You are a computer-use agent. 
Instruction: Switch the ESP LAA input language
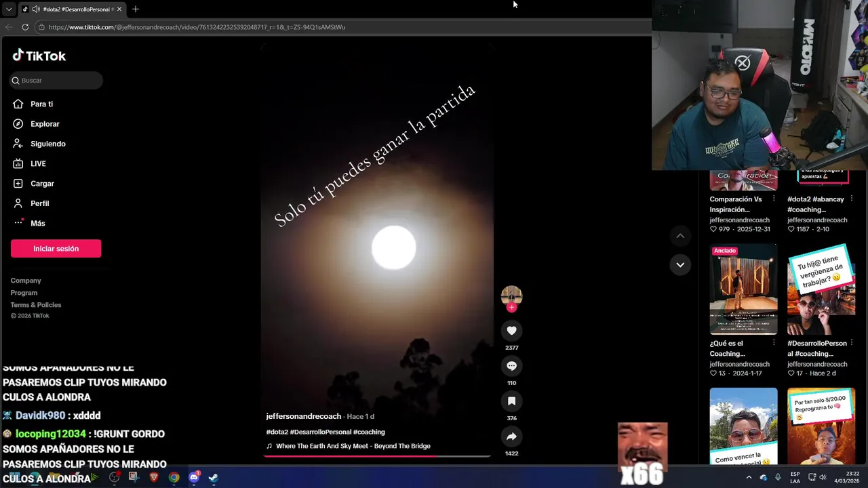coord(795,477)
